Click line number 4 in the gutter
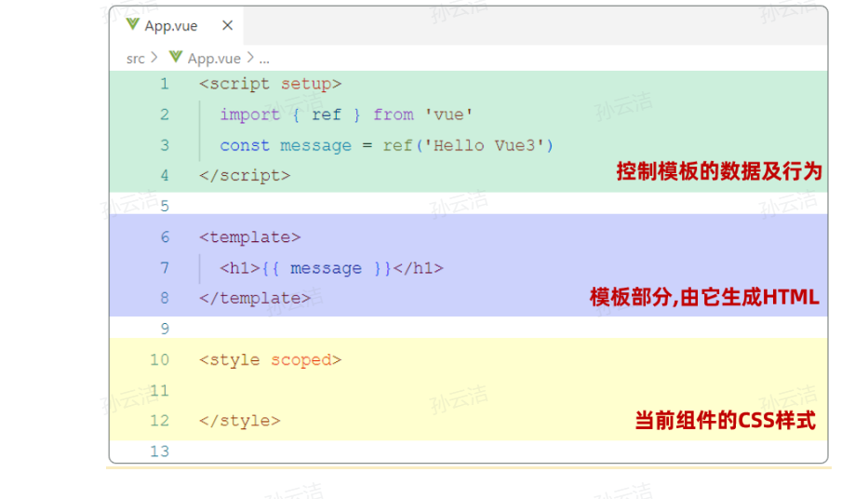The height and width of the screenshot is (499, 868). 165,176
